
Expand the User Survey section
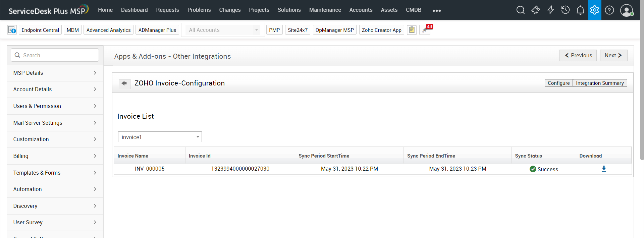[55, 222]
